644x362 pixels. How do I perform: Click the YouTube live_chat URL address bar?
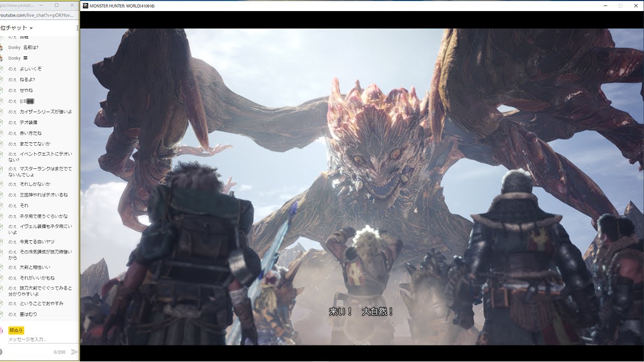click(37, 15)
